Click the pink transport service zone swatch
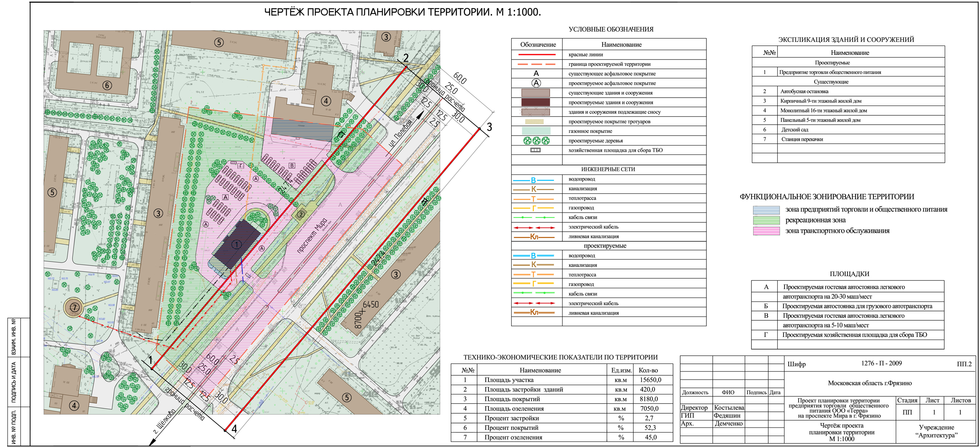Viewport: 980px width, 447px height. (x=766, y=231)
